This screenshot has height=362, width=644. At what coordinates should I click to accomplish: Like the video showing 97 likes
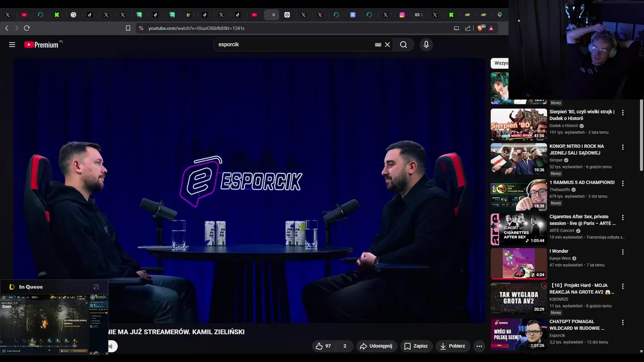pos(323,346)
